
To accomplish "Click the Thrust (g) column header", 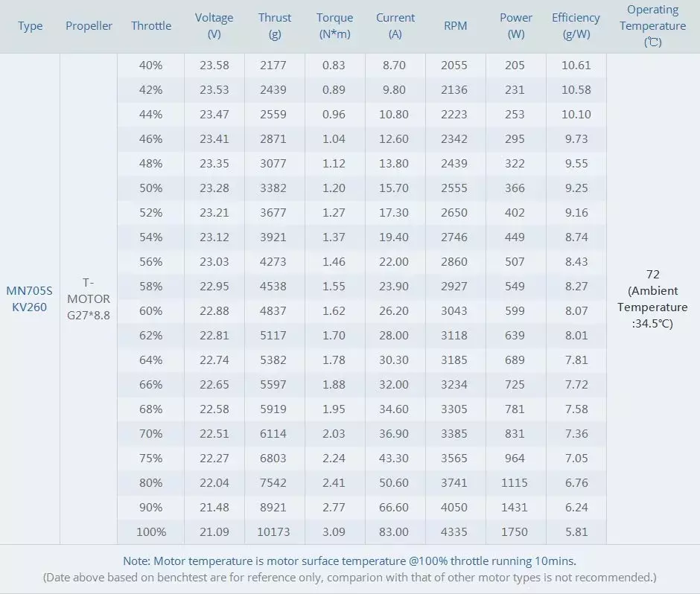I will [x=275, y=26].
